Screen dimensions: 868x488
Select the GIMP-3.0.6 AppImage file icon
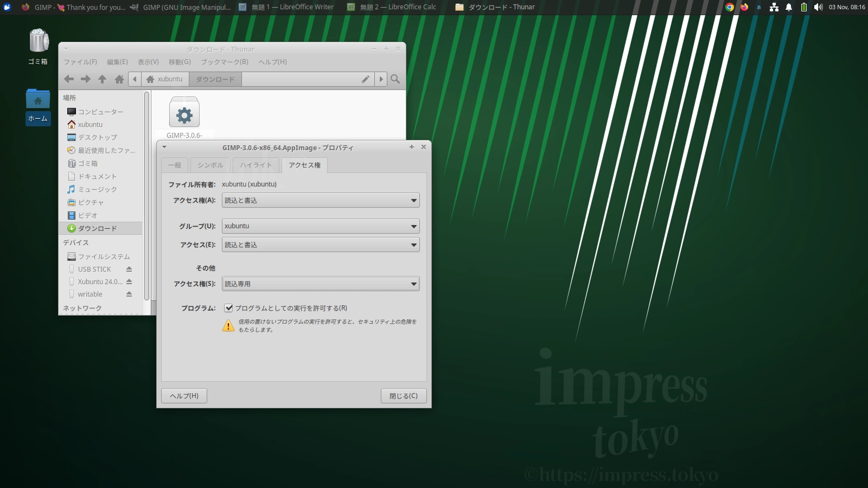tap(184, 112)
